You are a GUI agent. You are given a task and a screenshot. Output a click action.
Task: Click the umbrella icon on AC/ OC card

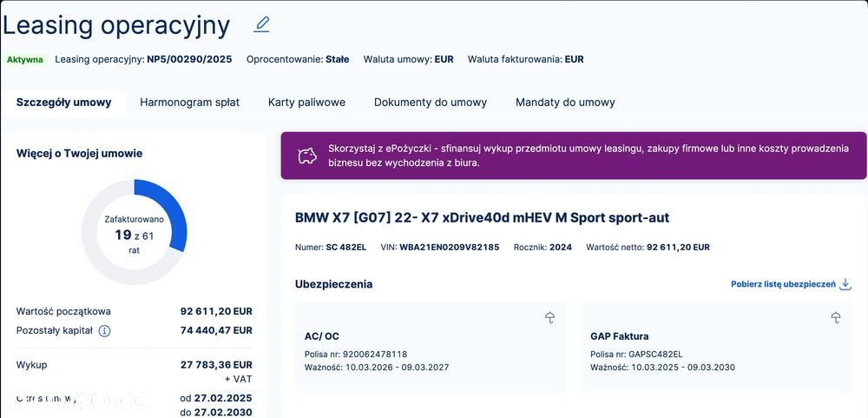click(549, 318)
